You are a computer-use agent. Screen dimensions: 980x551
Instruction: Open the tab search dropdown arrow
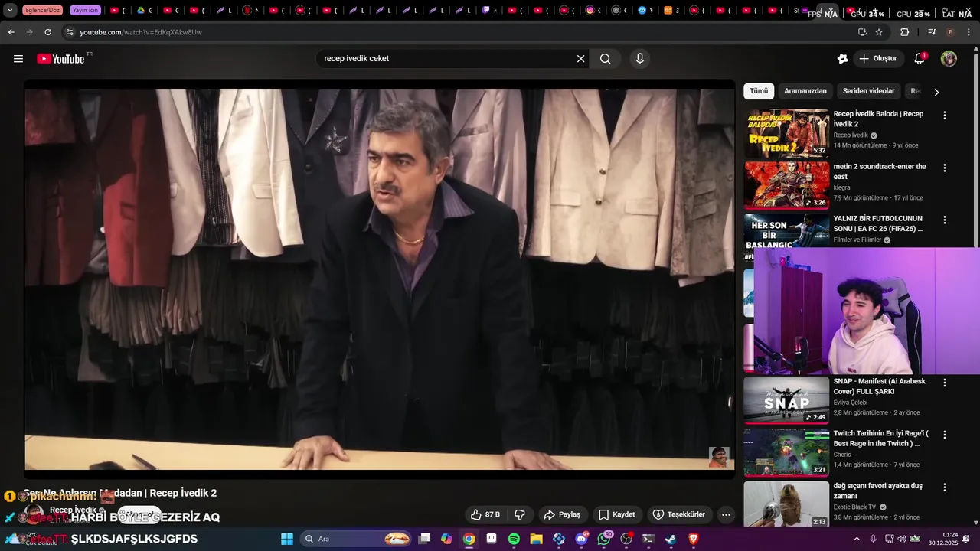(x=10, y=11)
